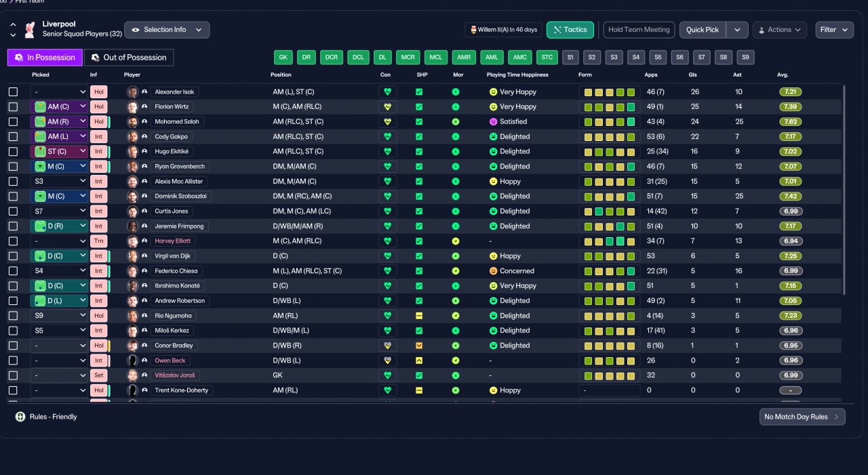
Task: Switch to the Out of Possession tab
Action: [129, 58]
